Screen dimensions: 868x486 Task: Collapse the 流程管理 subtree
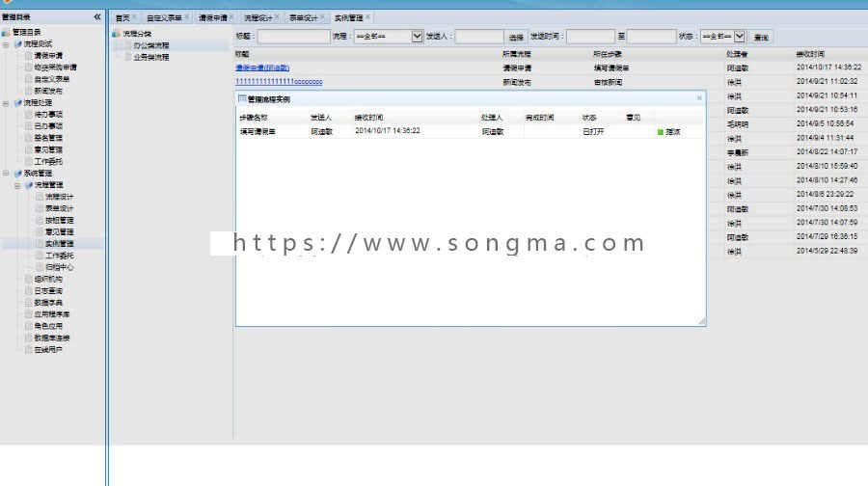click(x=17, y=185)
